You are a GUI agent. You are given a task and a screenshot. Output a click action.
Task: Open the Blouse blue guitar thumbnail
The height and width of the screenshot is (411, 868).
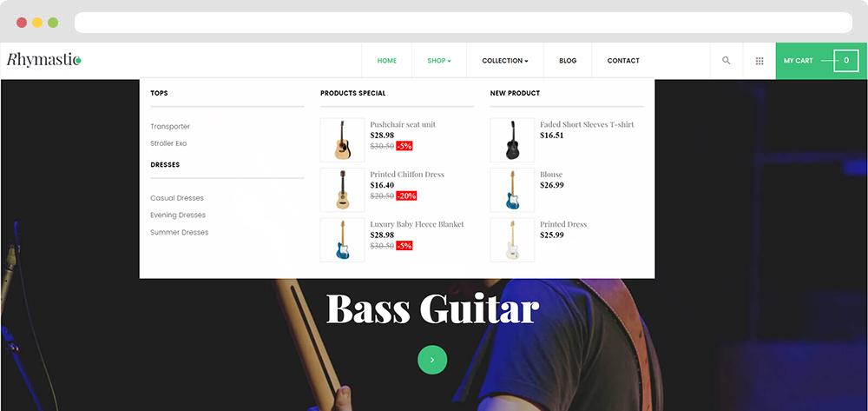512,190
